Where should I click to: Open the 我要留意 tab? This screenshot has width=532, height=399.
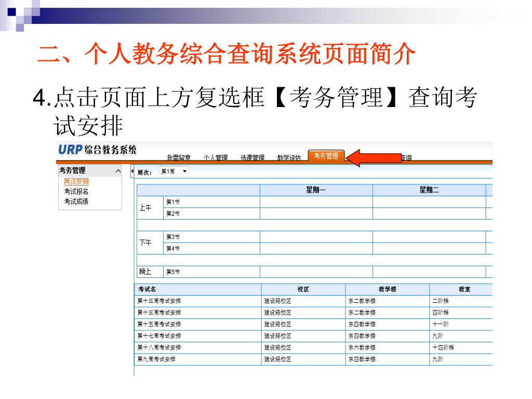tap(179, 157)
